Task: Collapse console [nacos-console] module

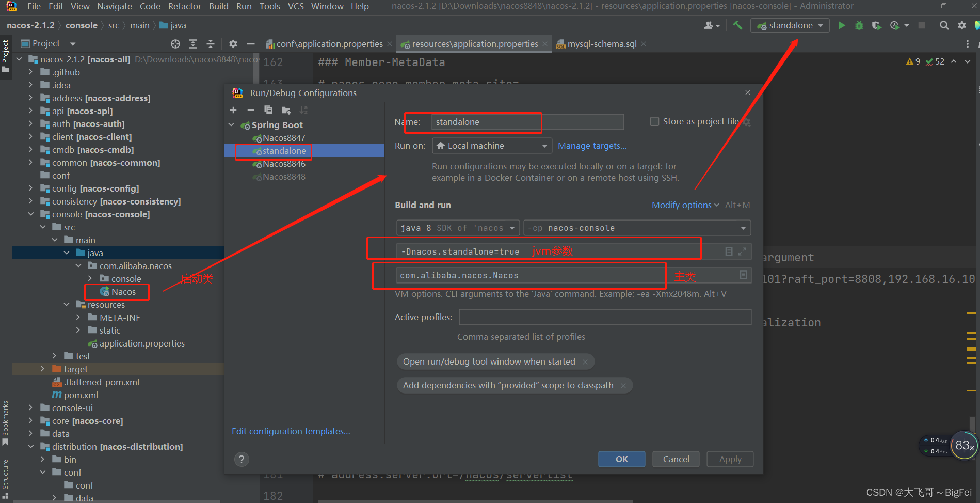Action: [30, 214]
